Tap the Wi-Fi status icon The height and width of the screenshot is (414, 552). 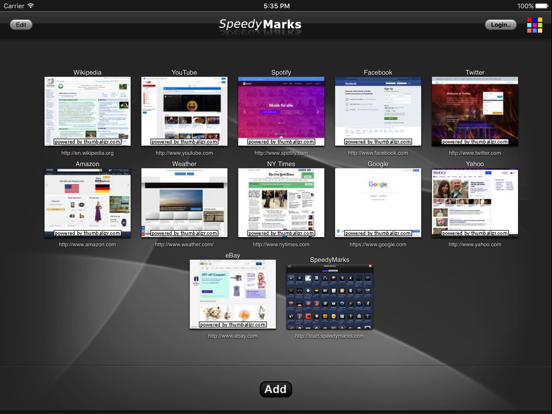(x=31, y=6)
